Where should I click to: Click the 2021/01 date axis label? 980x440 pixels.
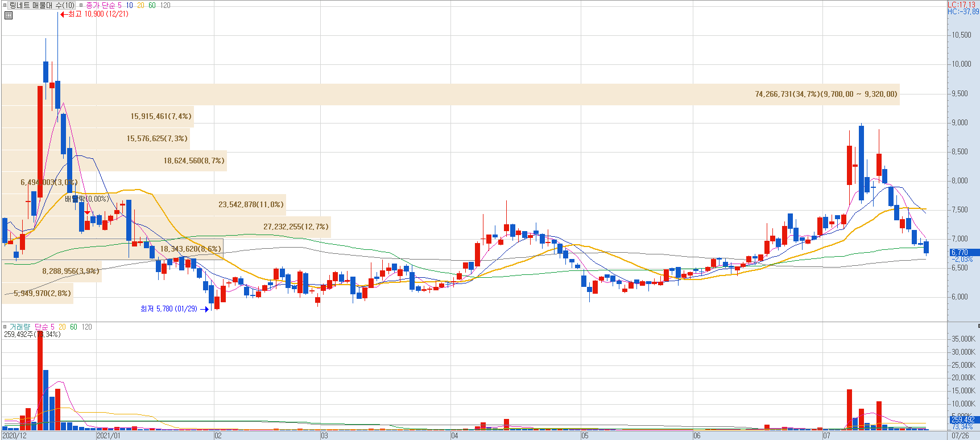109,435
